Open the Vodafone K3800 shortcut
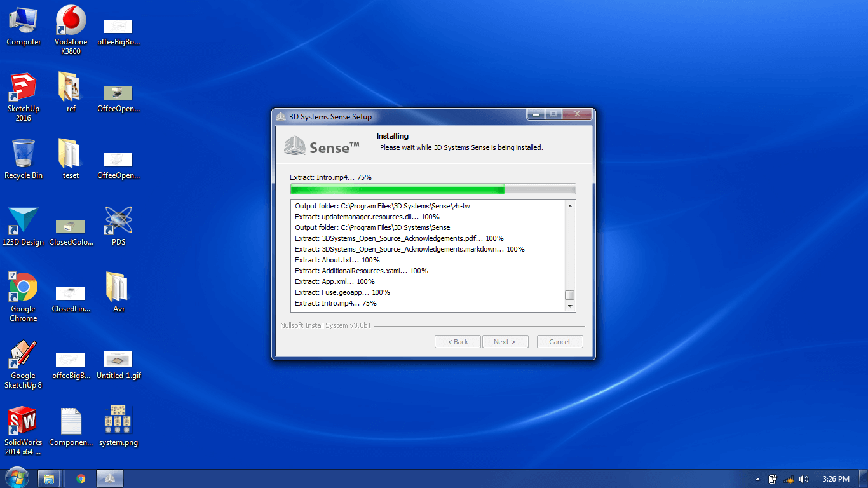 (71, 30)
